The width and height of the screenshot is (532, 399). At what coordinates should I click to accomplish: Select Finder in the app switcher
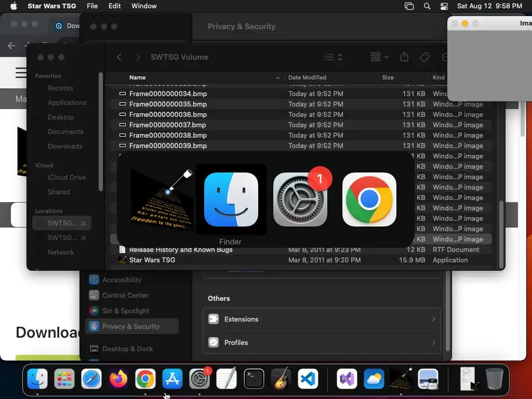click(x=231, y=199)
